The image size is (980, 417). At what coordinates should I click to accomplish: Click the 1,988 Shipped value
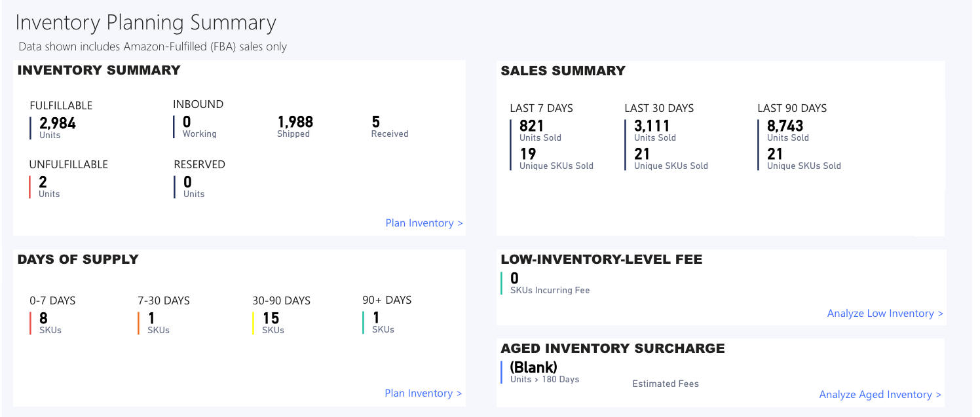[x=295, y=122]
